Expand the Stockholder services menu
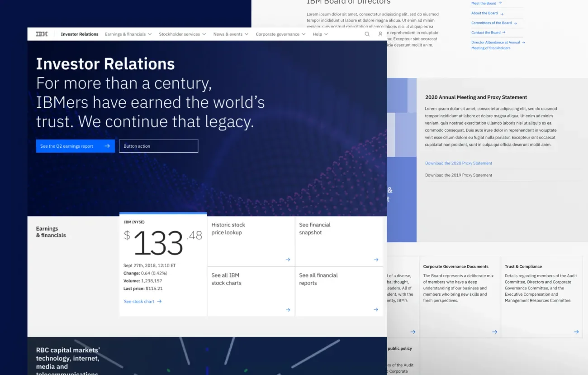588x375 pixels. click(x=182, y=34)
